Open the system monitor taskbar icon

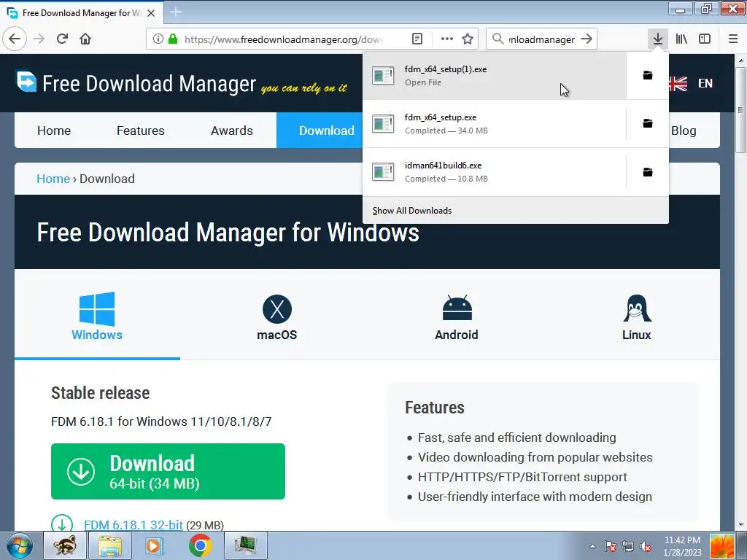[245, 545]
